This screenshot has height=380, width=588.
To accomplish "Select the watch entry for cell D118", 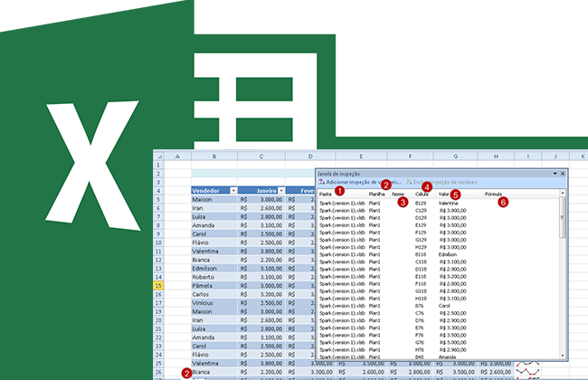I will click(x=438, y=269).
